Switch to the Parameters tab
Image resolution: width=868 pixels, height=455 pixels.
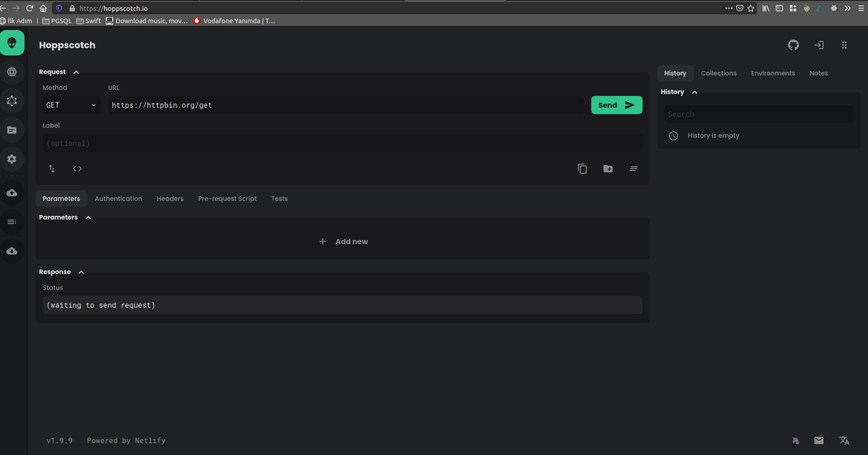coord(61,199)
